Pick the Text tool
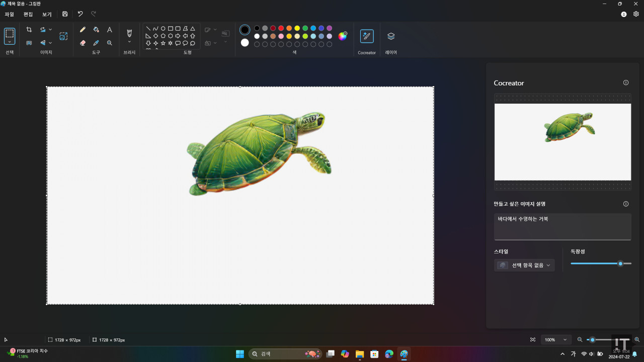 click(109, 30)
